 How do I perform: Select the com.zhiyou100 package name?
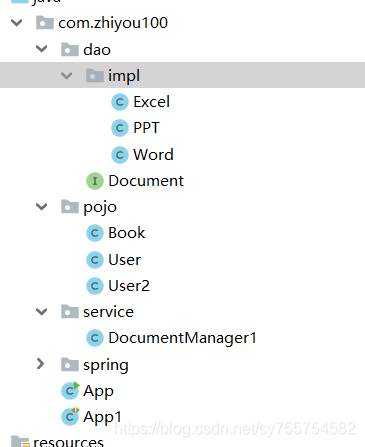[113, 23]
